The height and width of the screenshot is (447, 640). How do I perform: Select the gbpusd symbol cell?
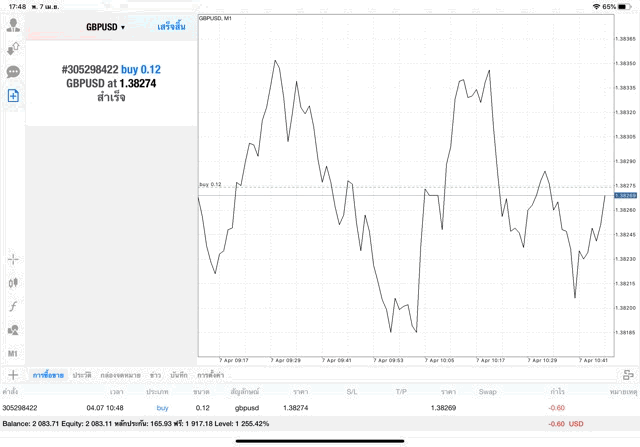coord(247,408)
